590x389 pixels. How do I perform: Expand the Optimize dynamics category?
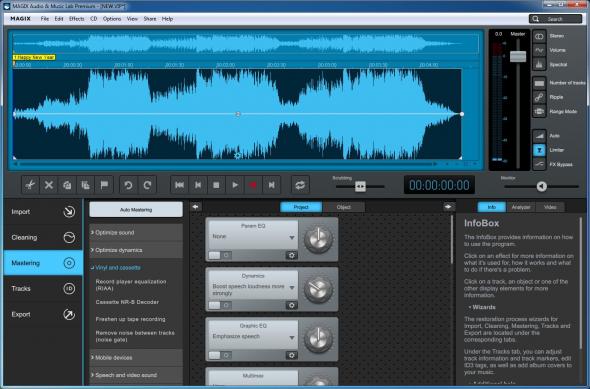(136, 250)
